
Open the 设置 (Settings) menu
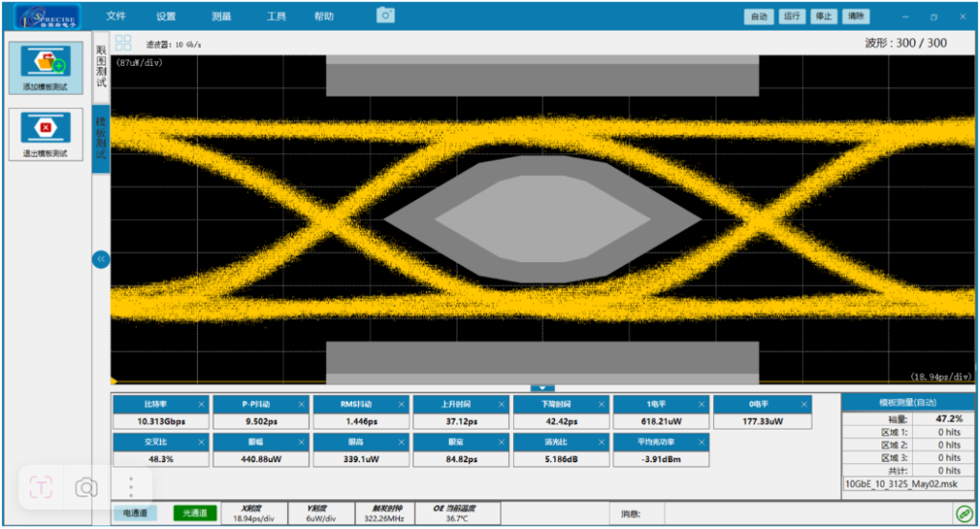click(167, 16)
